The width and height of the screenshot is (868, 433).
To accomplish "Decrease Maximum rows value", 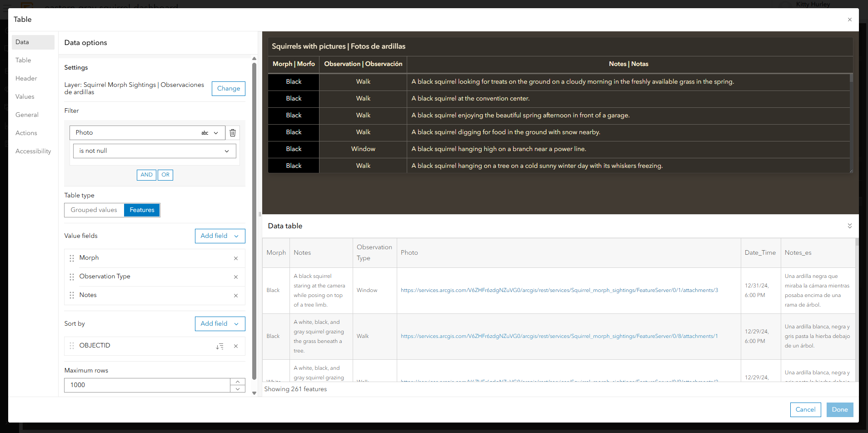I will (238, 389).
